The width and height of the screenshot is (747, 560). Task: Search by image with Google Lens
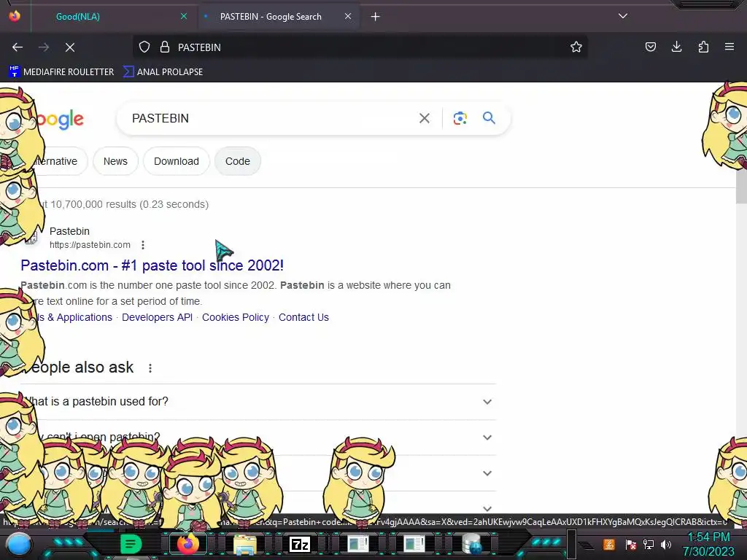460,118
